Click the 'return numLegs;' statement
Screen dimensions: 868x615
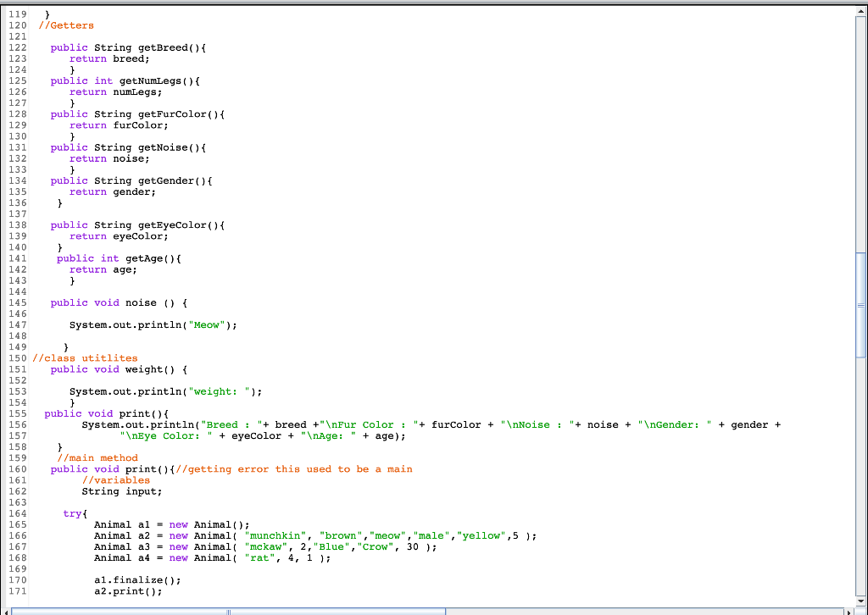(115, 91)
